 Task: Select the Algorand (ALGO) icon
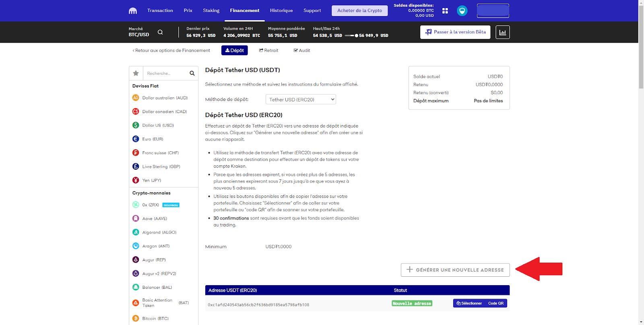click(x=136, y=232)
